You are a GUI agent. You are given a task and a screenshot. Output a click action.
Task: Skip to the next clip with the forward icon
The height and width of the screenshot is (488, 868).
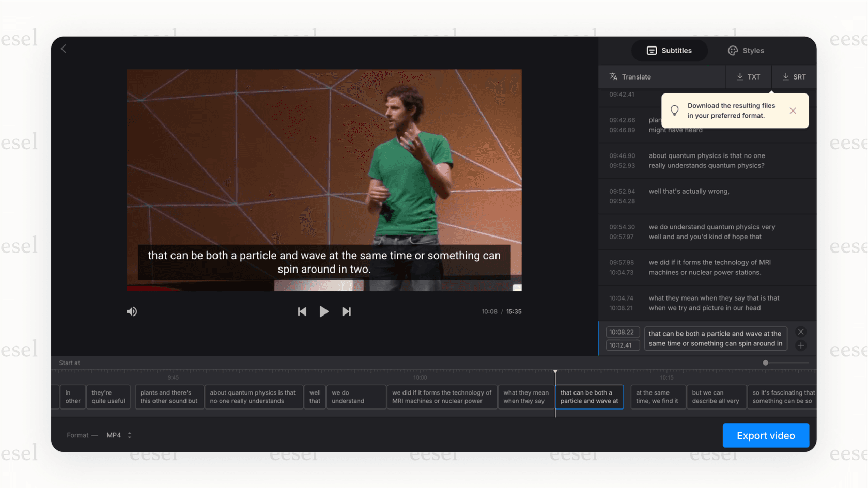tap(346, 311)
